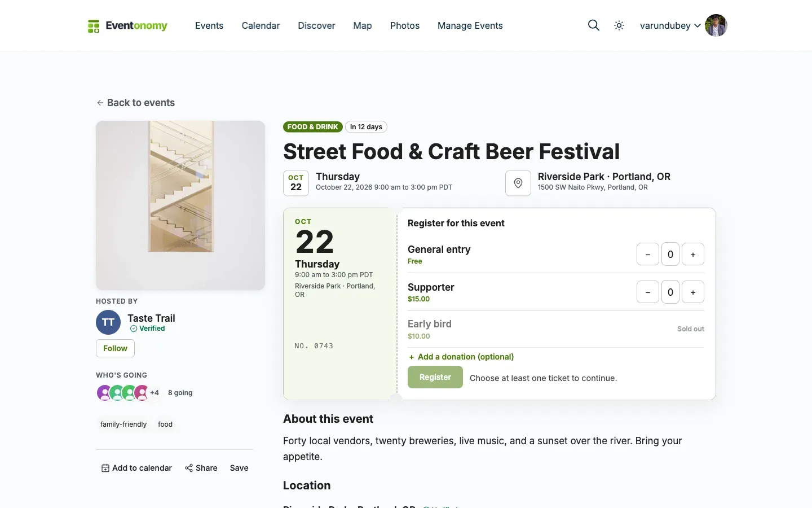Toggle the light/dark theme sun icon
The width and height of the screenshot is (812, 508).
619,25
